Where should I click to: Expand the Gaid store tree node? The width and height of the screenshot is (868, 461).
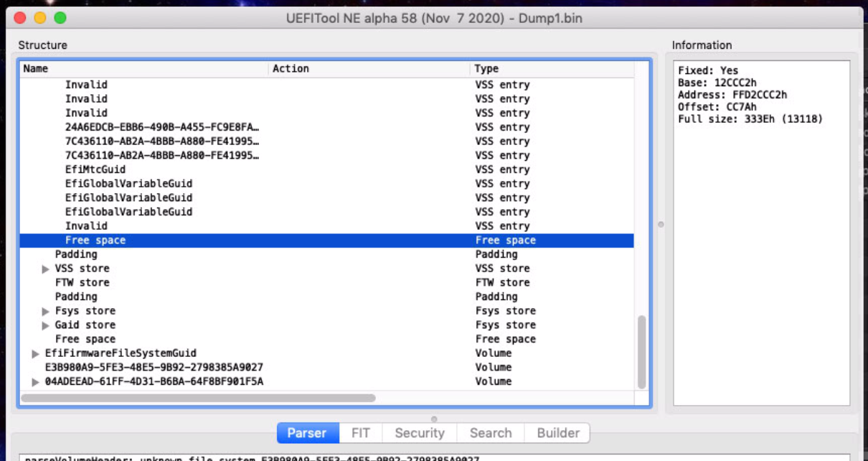coord(47,325)
